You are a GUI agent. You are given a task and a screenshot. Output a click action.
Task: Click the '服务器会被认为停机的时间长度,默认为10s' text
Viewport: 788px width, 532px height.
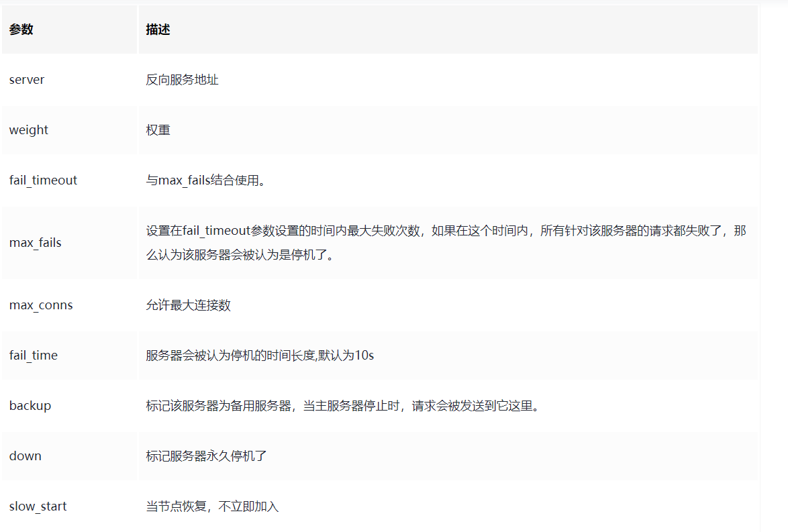[260, 355]
